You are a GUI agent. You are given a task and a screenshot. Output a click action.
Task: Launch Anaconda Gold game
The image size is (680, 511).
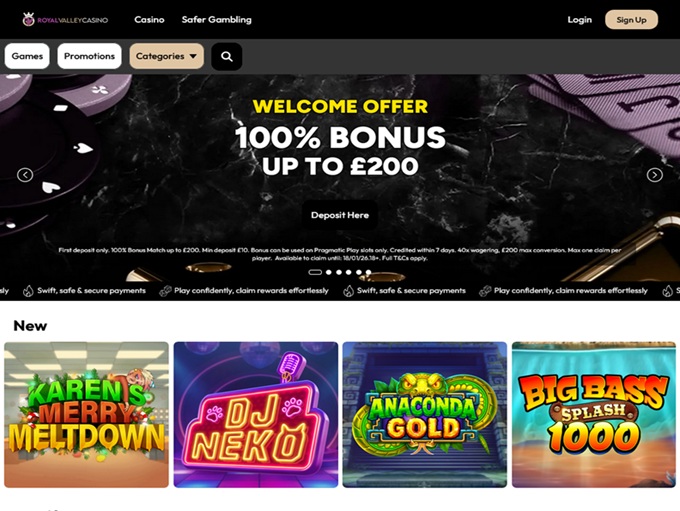point(425,415)
